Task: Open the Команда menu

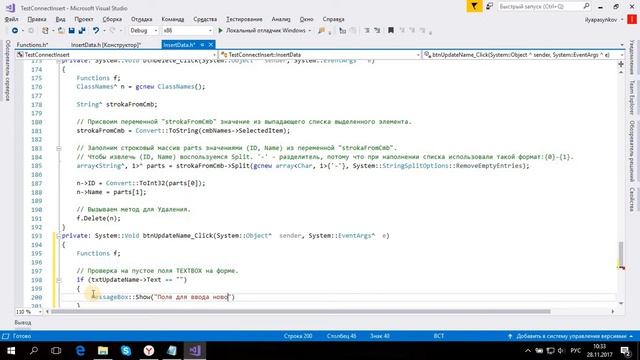Action: click(173, 19)
